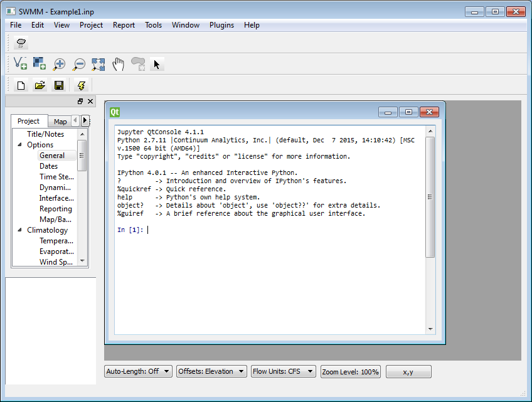Screen dimensions: 532x402
Task: Click the grayed cloud region tool
Action: (x=138, y=64)
